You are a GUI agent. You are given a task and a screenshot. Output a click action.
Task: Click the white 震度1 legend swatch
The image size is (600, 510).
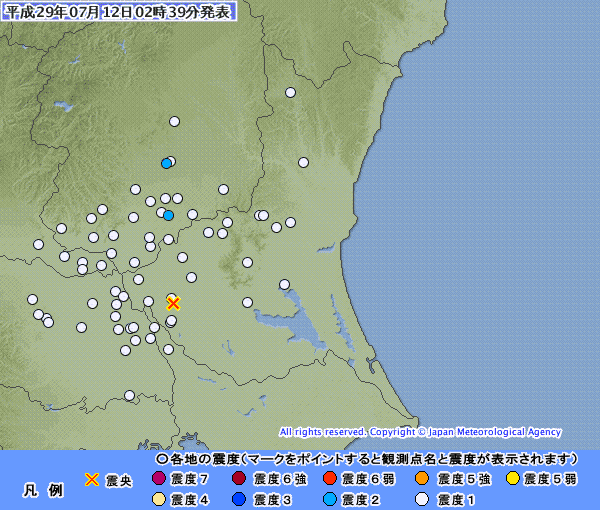pyautogui.click(x=422, y=499)
